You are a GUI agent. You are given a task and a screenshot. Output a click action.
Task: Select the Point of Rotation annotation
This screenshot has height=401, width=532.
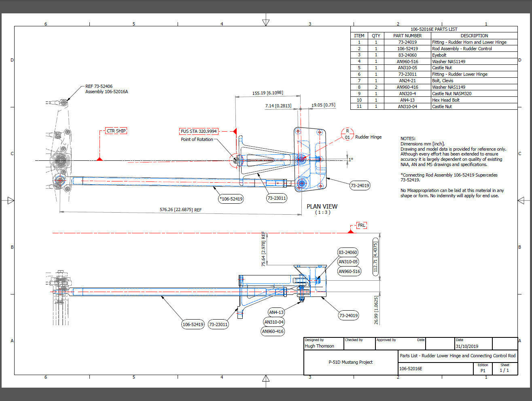point(197,139)
